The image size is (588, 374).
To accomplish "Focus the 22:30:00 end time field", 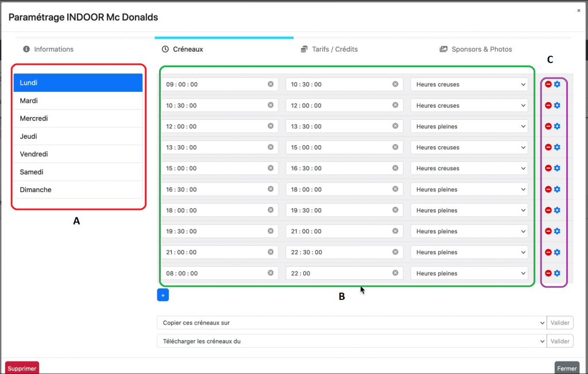I will (345, 252).
